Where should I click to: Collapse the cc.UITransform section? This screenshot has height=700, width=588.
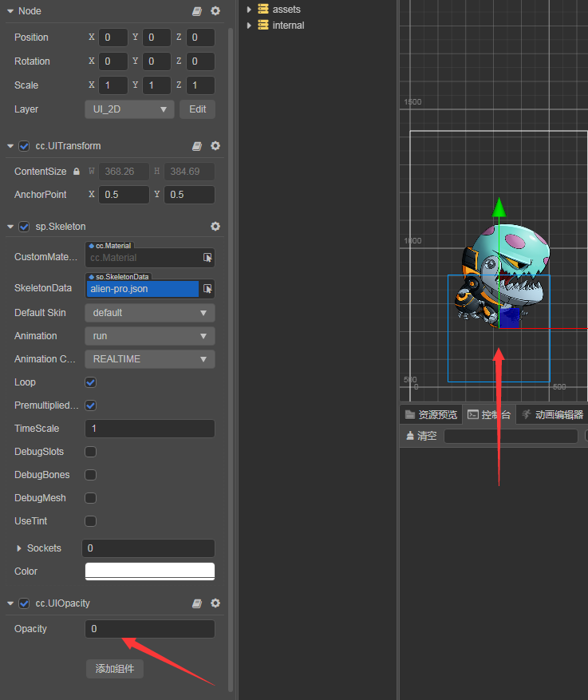coord(10,146)
